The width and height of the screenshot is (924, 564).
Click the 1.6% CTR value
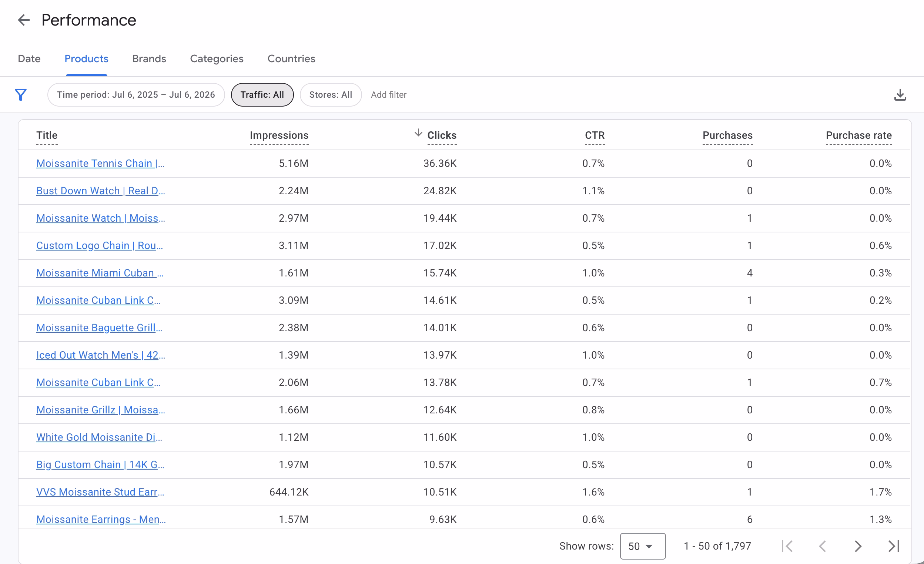[593, 492]
